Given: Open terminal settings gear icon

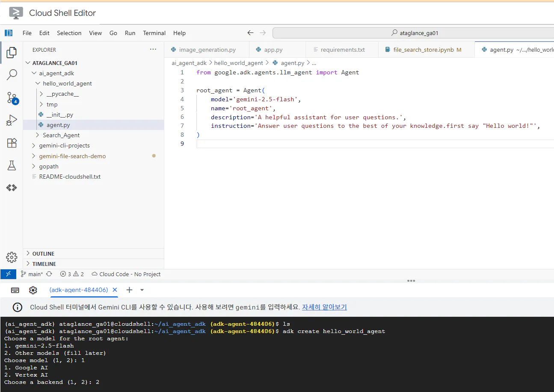Looking at the screenshot, I should 33,290.
